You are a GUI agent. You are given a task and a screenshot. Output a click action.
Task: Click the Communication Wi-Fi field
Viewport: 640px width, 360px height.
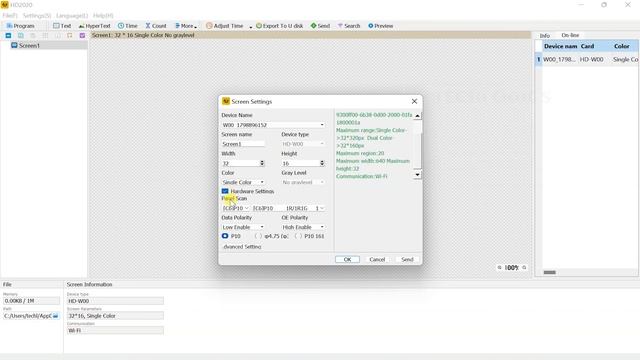[115, 330]
